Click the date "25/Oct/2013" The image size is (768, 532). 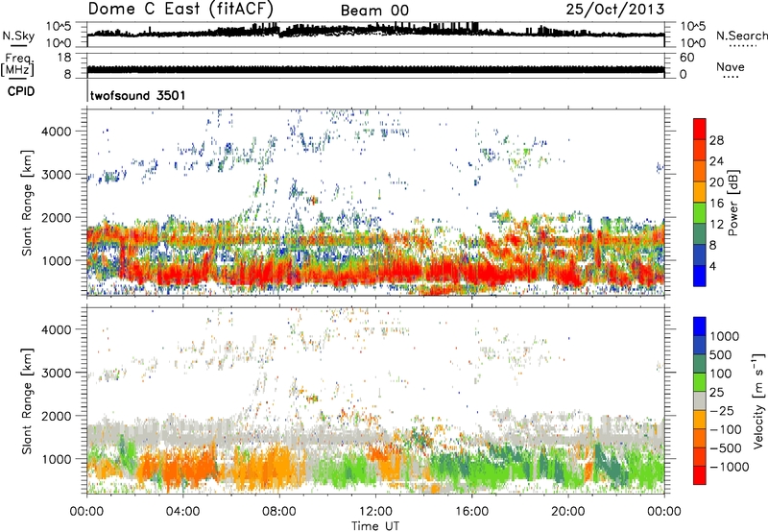tap(615, 10)
